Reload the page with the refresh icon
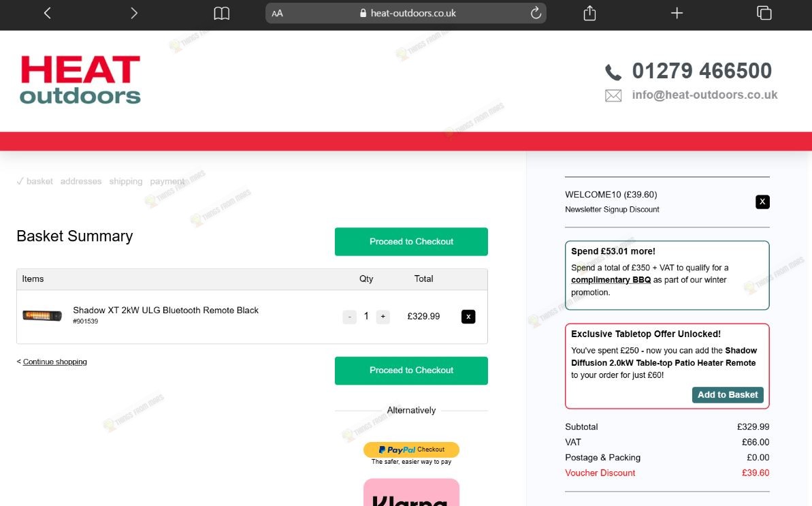The height and width of the screenshot is (506, 812). [536, 12]
